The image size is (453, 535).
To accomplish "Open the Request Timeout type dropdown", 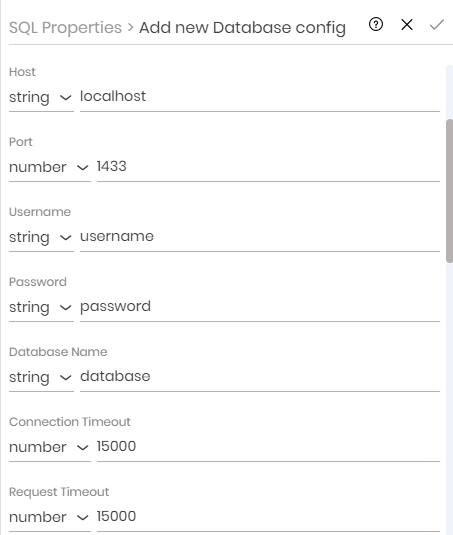I will [50, 517].
